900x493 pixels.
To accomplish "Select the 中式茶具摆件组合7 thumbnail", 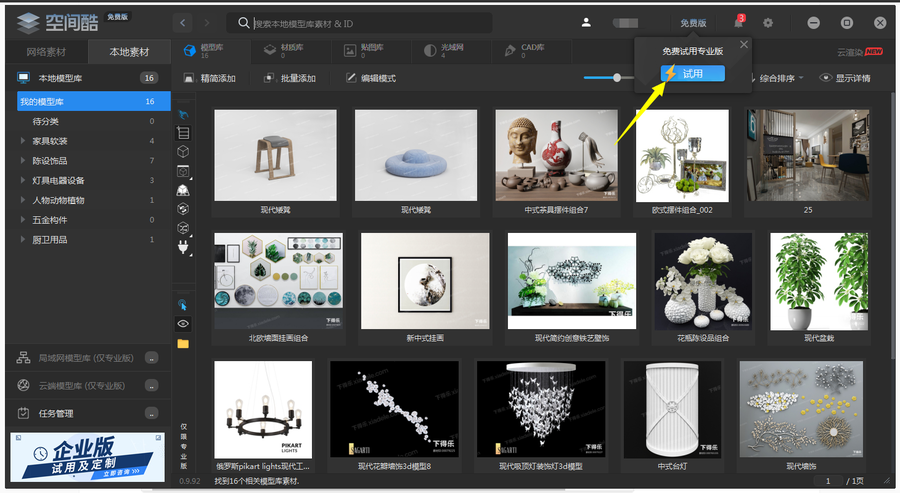I will coord(556,156).
